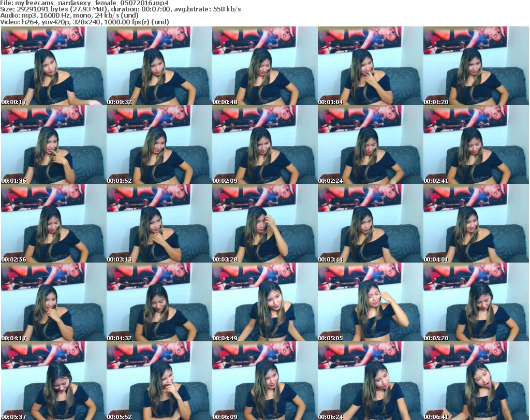Screen dimensions: 530x420
Task: Select the thumbnail stamped 00:01:20
Action: (476, 66)
